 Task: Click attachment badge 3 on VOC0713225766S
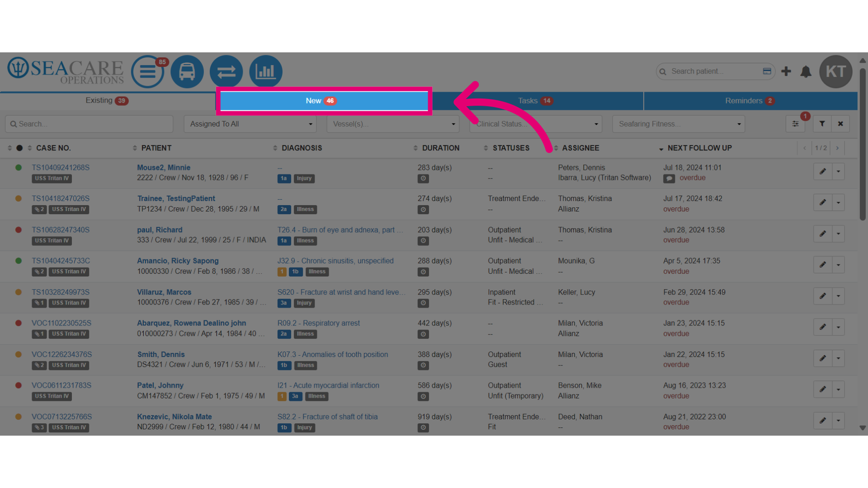(x=39, y=427)
